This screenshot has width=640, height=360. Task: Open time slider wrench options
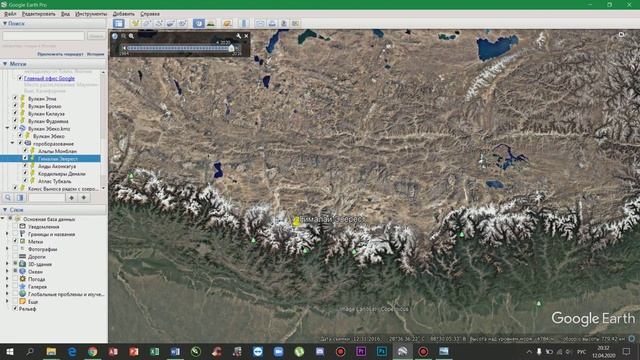pos(239,36)
